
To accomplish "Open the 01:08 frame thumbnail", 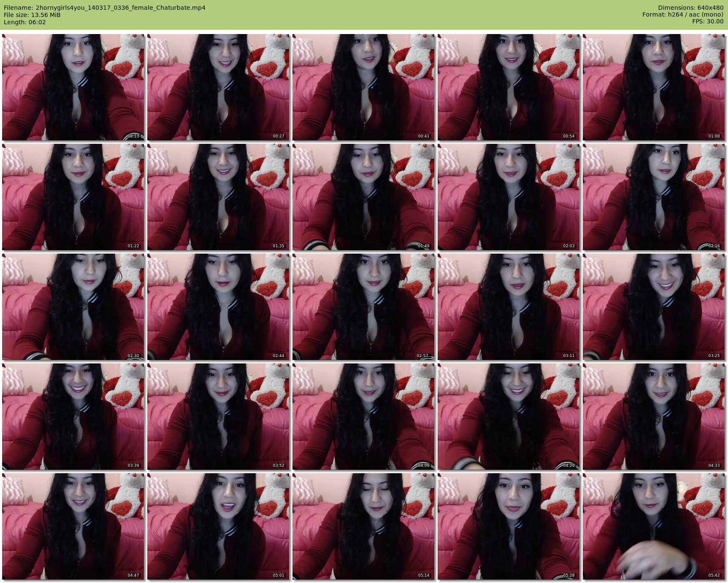I will coord(654,87).
